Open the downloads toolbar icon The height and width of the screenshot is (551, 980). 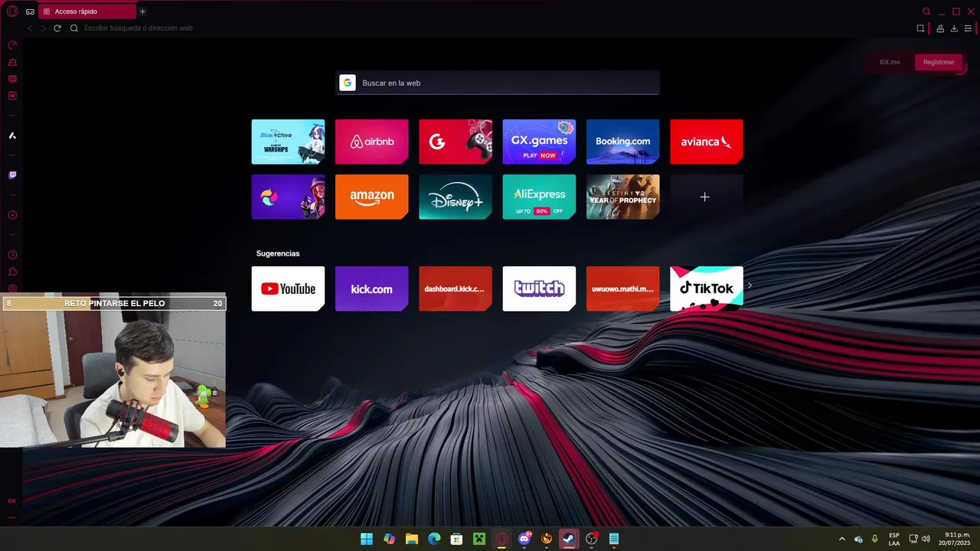pos(954,28)
